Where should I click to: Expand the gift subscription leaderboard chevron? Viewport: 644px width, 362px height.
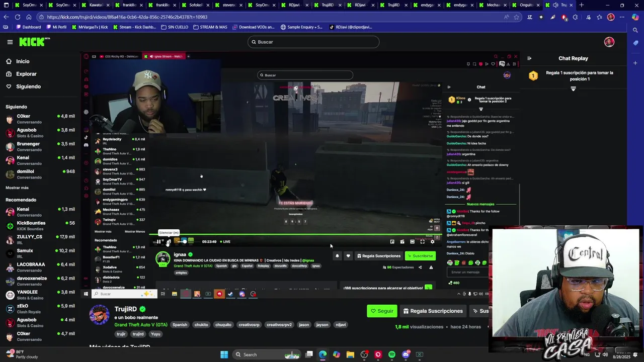[573, 88]
